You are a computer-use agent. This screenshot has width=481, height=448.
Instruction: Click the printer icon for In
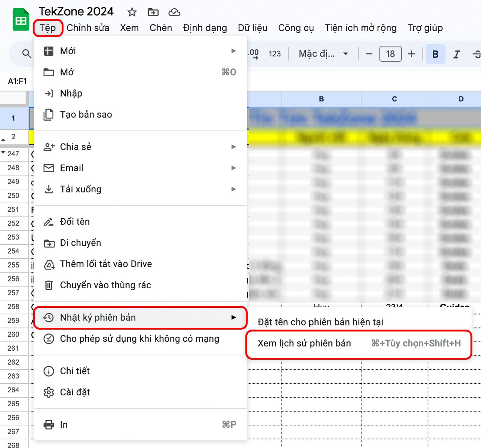click(49, 425)
